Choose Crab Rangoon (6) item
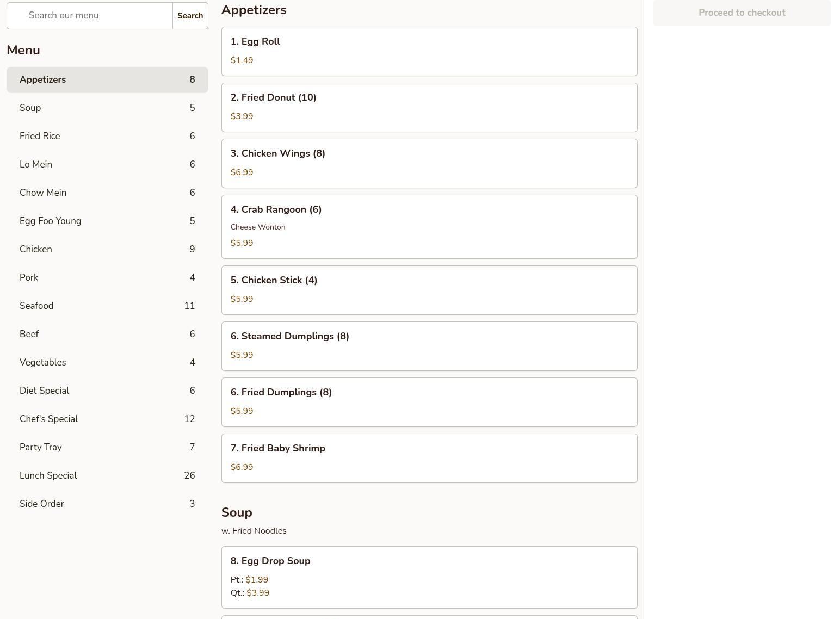840x619 pixels. pos(429,227)
